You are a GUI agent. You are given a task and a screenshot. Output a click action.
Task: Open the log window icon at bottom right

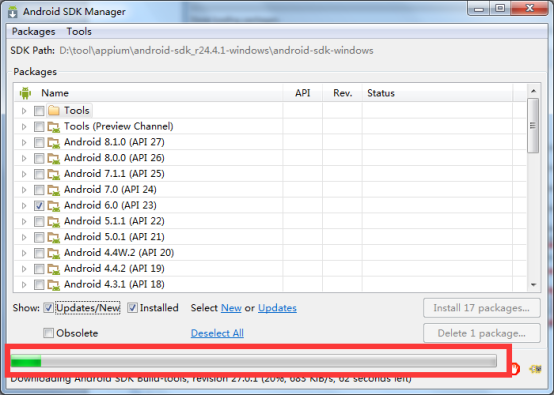click(535, 369)
